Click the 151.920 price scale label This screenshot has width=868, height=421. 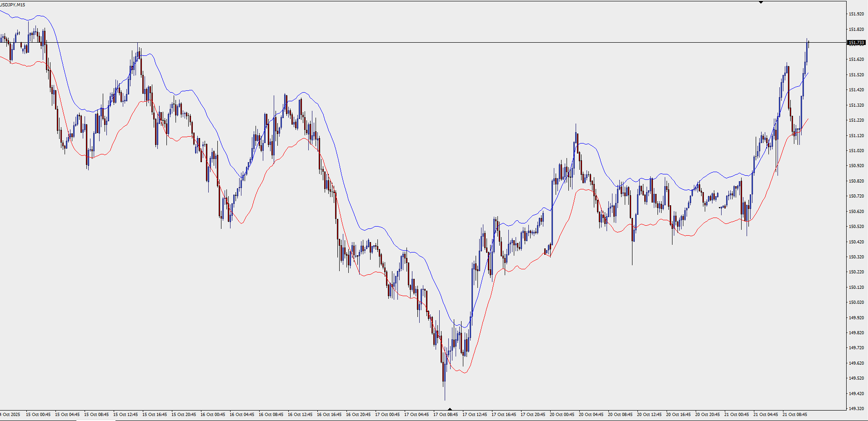pyautogui.click(x=856, y=14)
